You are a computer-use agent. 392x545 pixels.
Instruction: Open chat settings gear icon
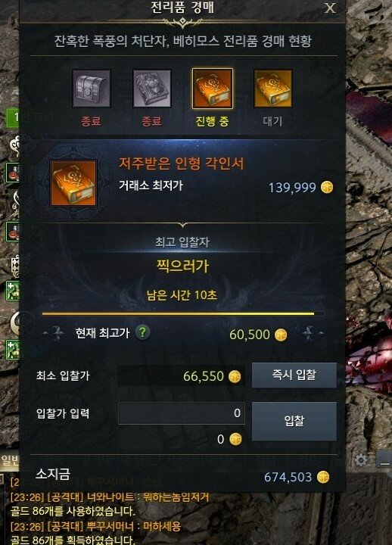click(x=361, y=460)
